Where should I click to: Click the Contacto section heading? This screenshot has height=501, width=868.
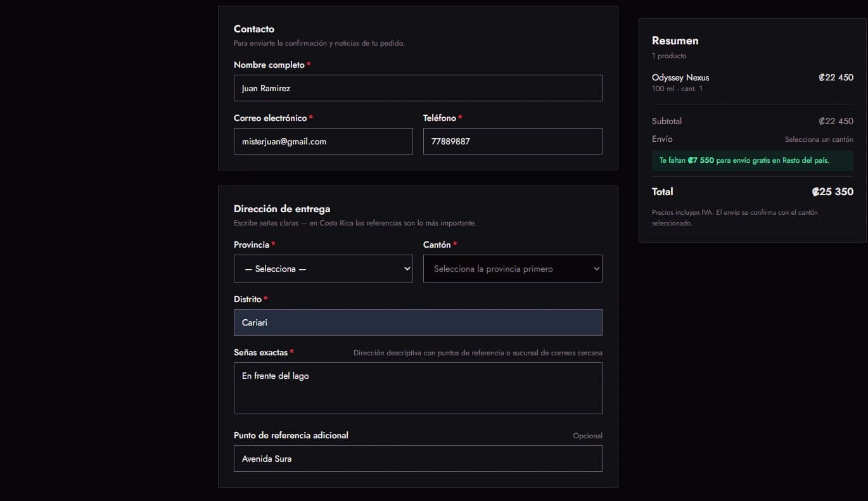point(254,29)
